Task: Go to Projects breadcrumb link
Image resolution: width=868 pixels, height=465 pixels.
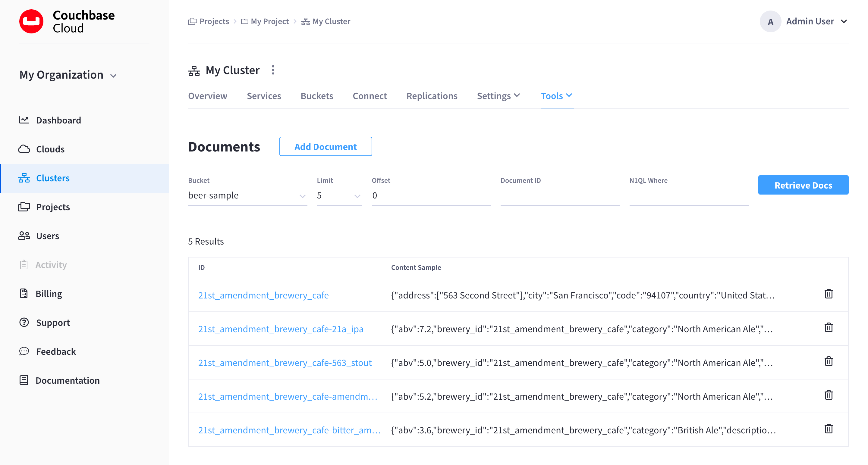Action: point(214,22)
